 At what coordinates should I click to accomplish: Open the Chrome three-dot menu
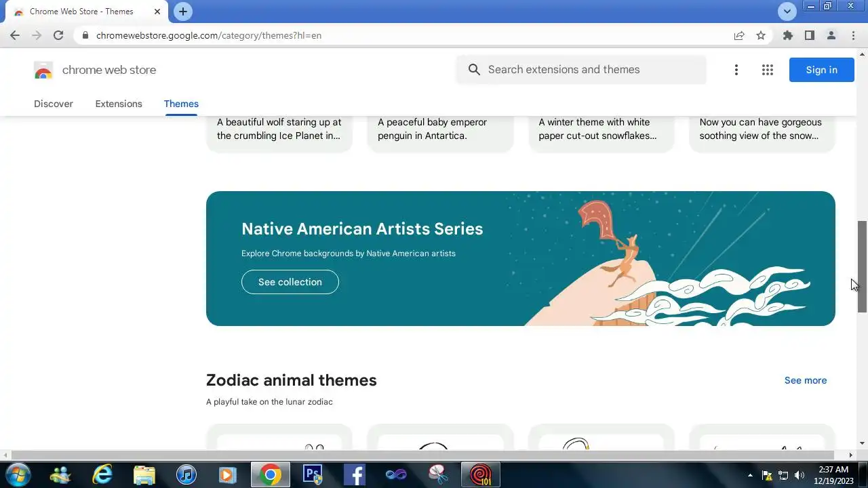(x=853, y=35)
